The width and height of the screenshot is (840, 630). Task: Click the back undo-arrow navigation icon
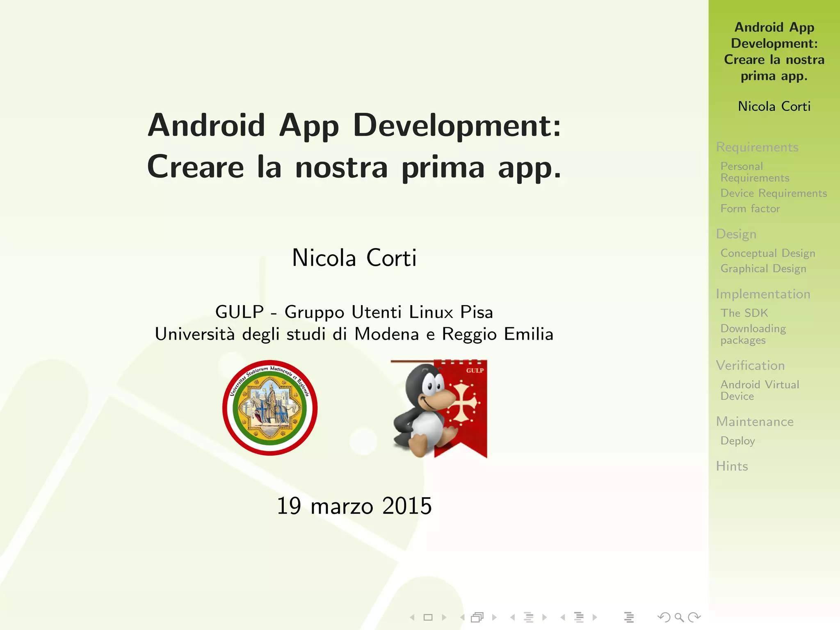tap(664, 617)
